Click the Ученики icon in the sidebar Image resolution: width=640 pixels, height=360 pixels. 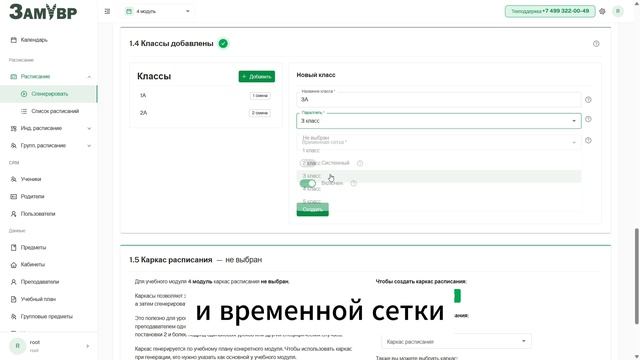pyautogui.click(x=13, y=179)
